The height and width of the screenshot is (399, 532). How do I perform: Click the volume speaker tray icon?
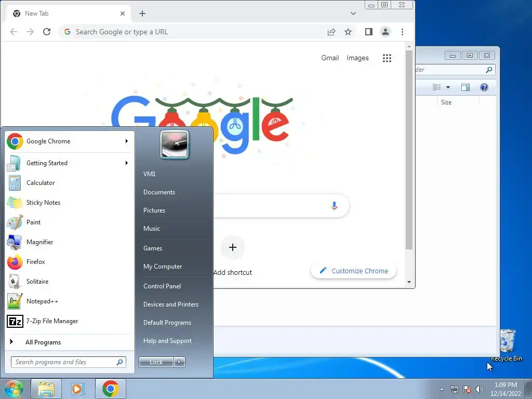479,389
